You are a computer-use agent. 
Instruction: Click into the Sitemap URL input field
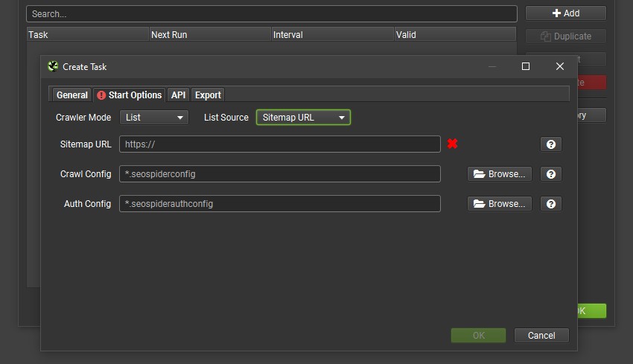click(x=280, y=144)
